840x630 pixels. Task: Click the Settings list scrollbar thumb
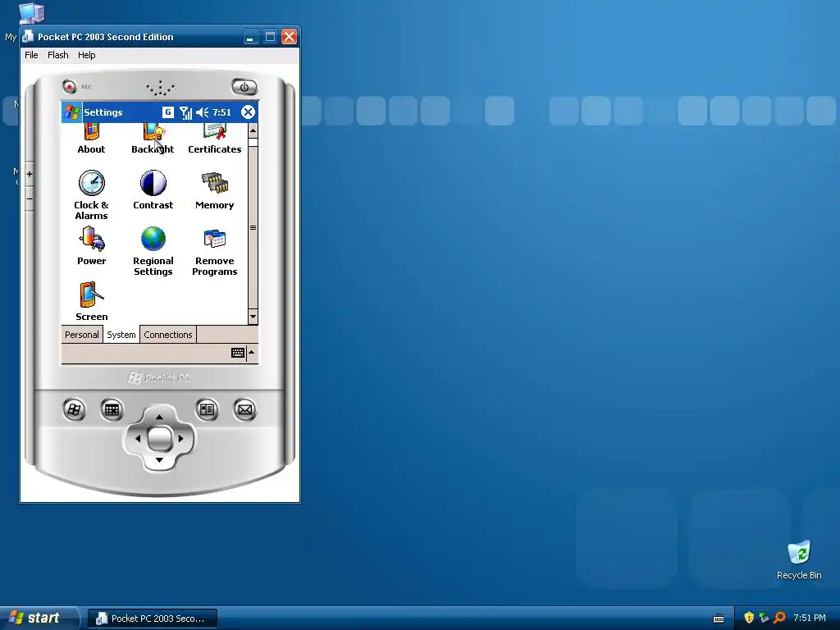(253, 228)
